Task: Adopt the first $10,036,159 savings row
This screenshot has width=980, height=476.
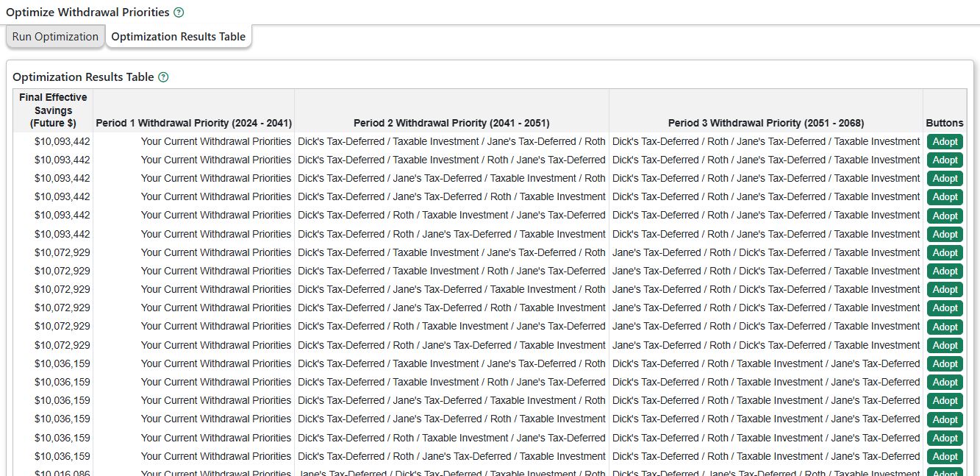Action: [x=945, y=364]
